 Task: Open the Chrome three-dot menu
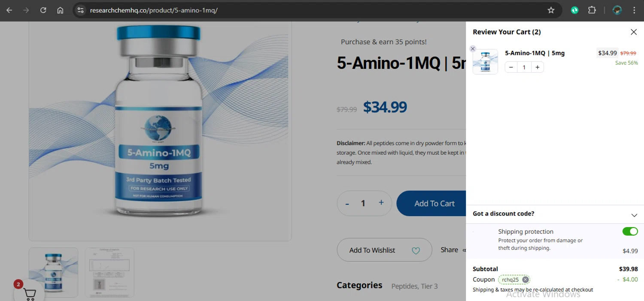(634, 10)
